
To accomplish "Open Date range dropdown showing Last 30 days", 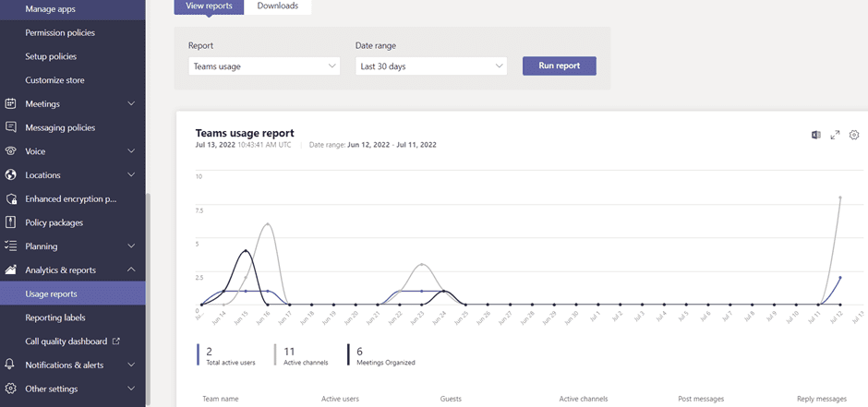I will pos(431,66).
